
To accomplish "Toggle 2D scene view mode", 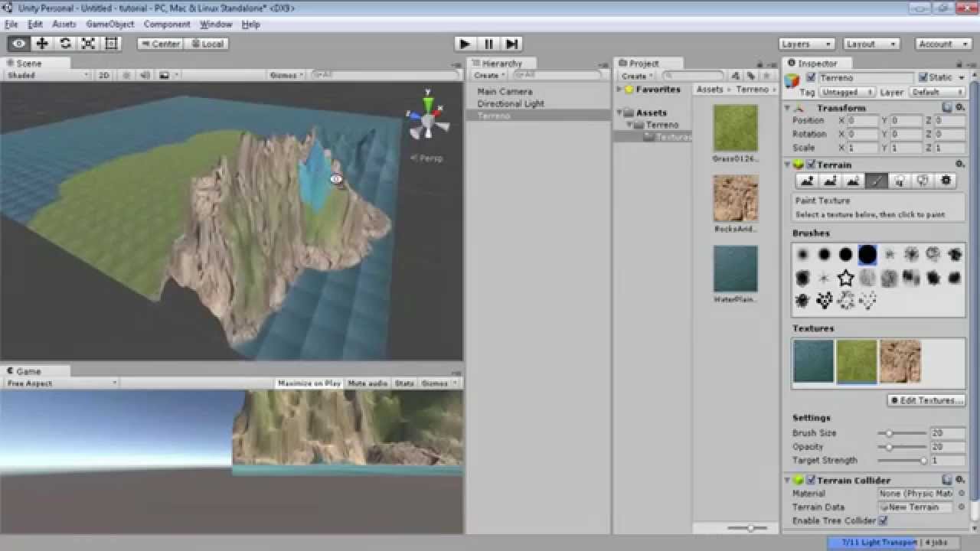I will [103, 75].
